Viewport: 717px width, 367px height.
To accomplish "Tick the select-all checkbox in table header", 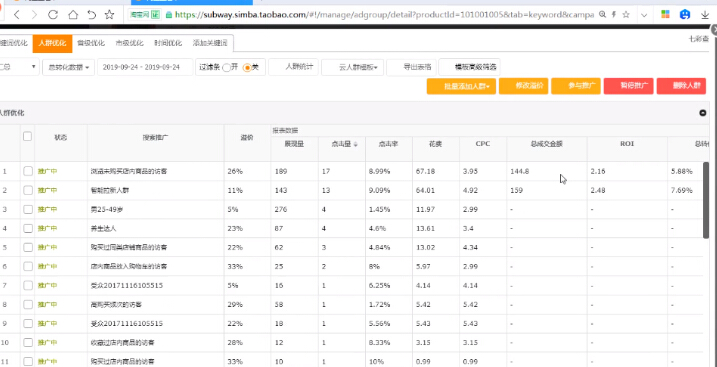I will point(27,136).
